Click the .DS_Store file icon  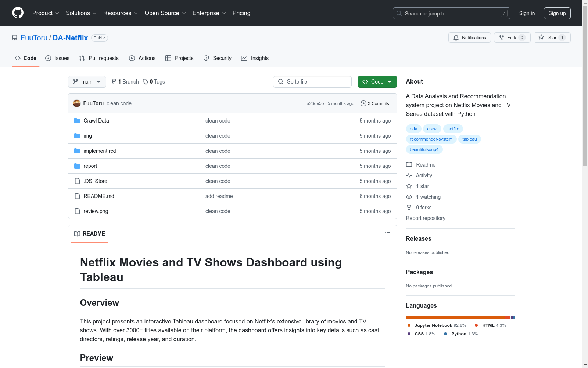click(77, 181)
